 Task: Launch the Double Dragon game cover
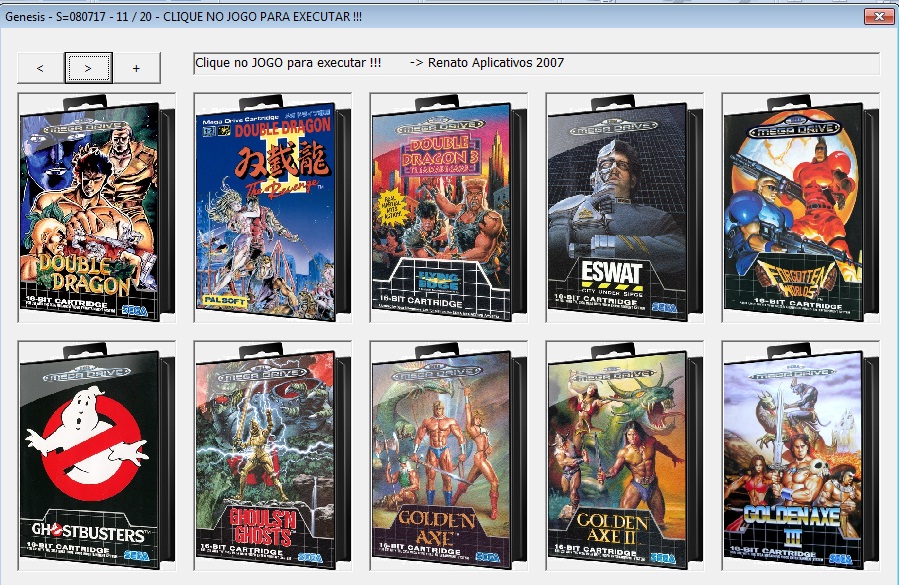point(97,208)
